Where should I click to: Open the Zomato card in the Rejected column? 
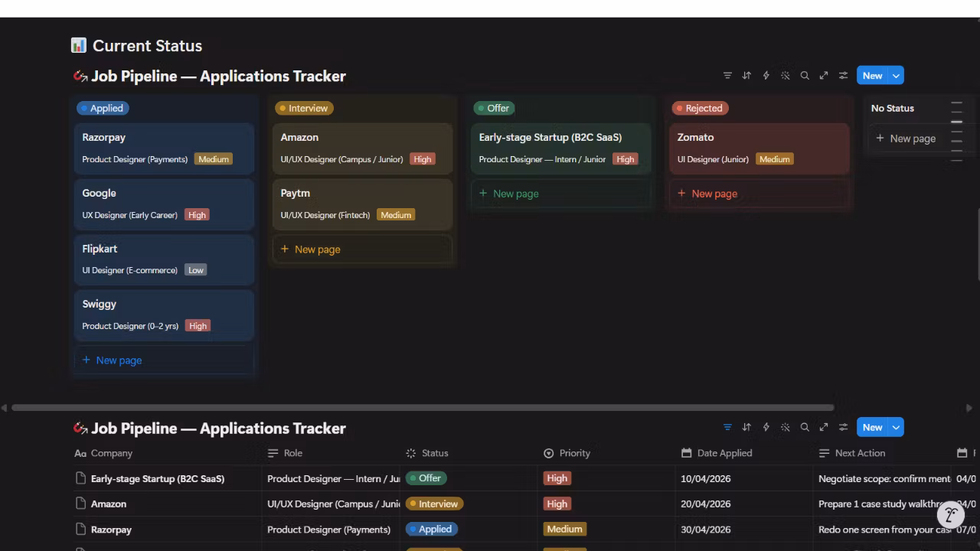click(x=759, y=148)
